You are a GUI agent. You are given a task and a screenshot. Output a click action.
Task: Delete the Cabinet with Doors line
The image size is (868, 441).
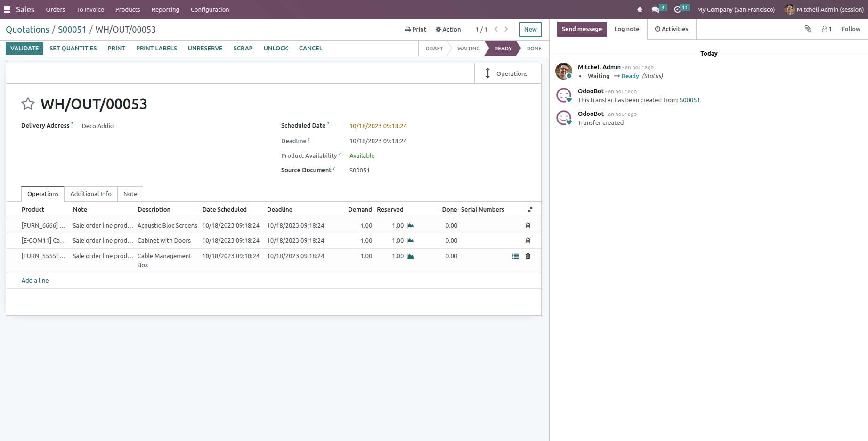click(527, 241)
